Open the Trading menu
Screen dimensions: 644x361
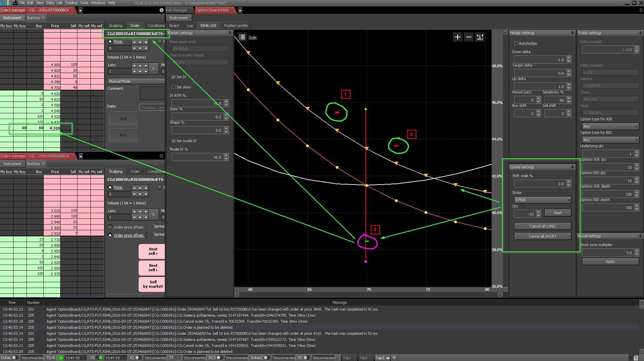click(71, 3)
